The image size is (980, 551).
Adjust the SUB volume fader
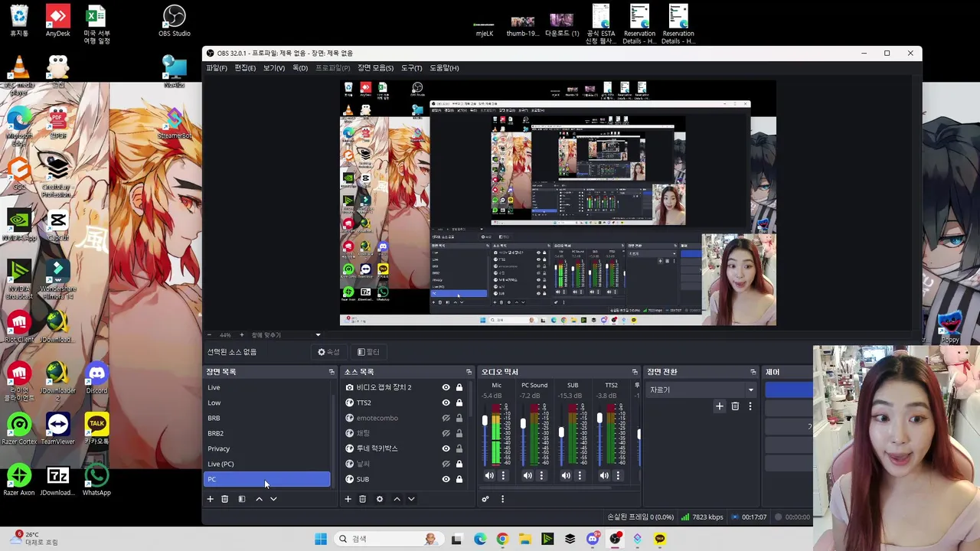[x=561, y=434]
